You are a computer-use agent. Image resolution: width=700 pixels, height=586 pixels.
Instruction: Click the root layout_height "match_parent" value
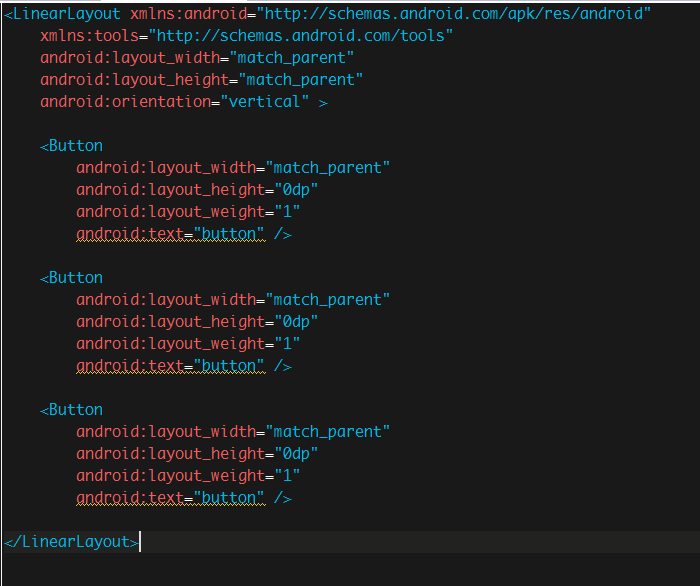[x=300, y=80]
